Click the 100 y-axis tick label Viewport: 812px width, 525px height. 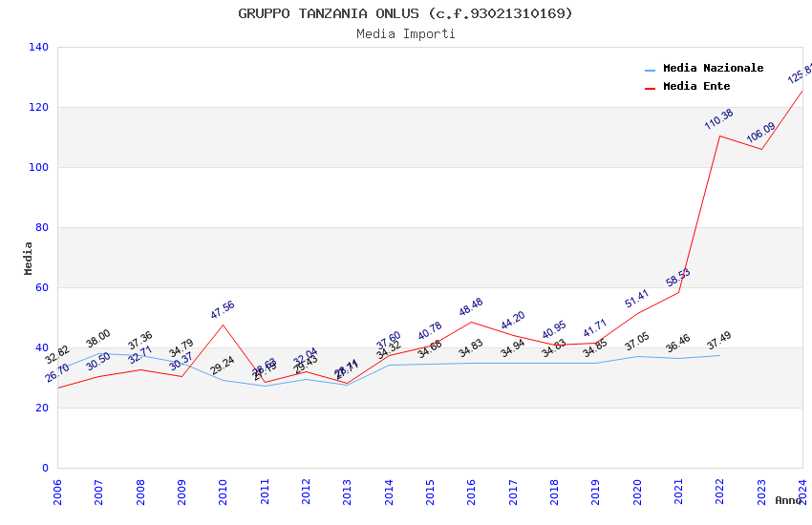point(39,167)
